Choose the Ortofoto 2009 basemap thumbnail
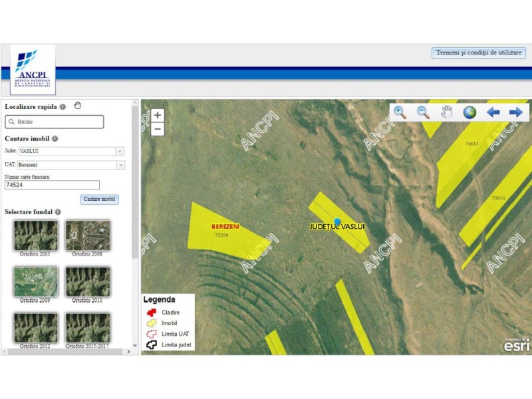Viewport: 532px width, 399px height. point(35,282)
